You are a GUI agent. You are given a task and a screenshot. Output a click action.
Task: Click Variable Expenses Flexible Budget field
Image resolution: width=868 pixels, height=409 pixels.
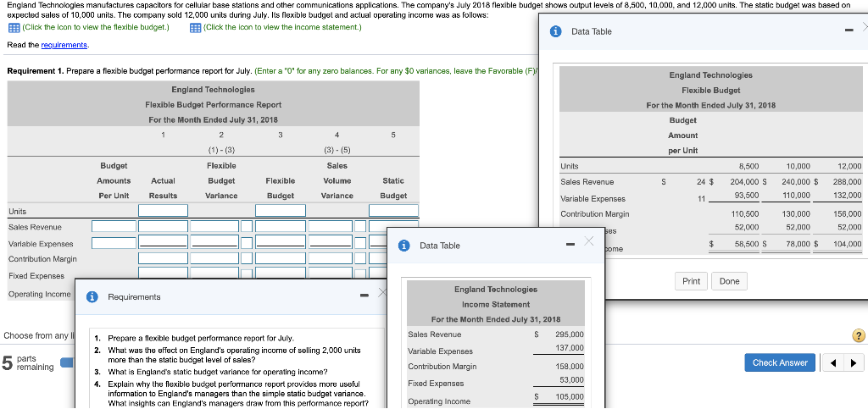coord(280,243)
